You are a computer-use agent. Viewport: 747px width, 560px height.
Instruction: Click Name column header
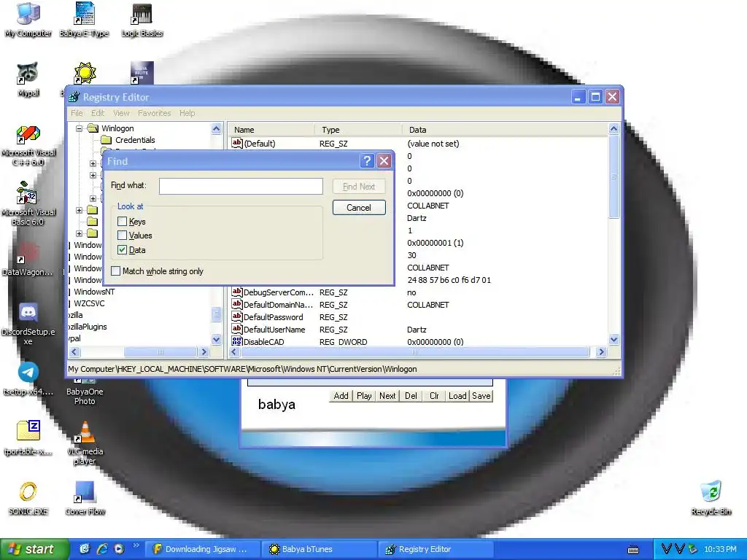point(271,130)
